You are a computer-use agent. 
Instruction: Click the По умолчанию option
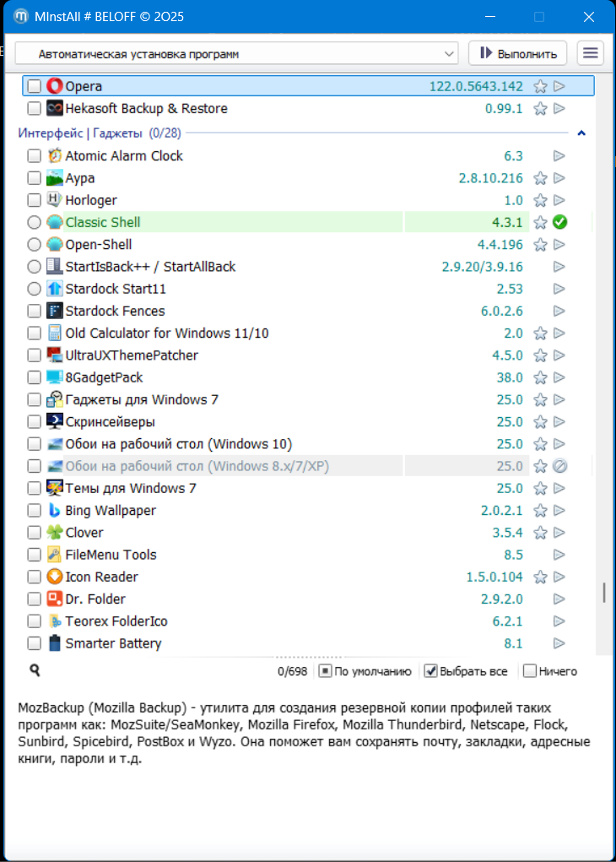point(365,671)
